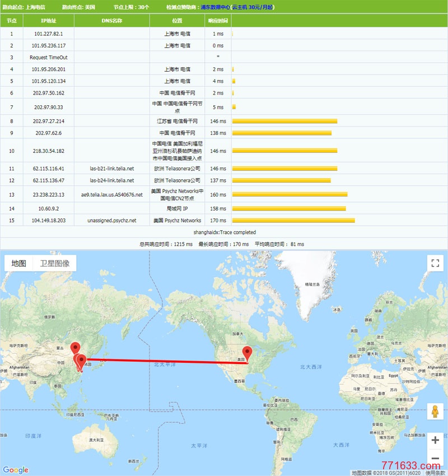The height and width of the screenshot is (476, 448).
Task: Click DNS name las-b21-link.telia.net
Action: pyautogui.click(x=111, y=169)
